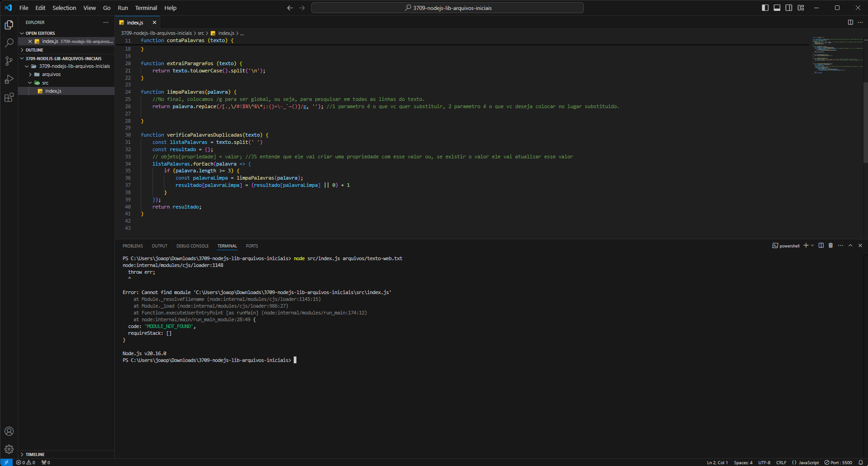The width and height of the screenshot is (868, 466).
Task: Open the Go menu
Action: click(107, 8)
